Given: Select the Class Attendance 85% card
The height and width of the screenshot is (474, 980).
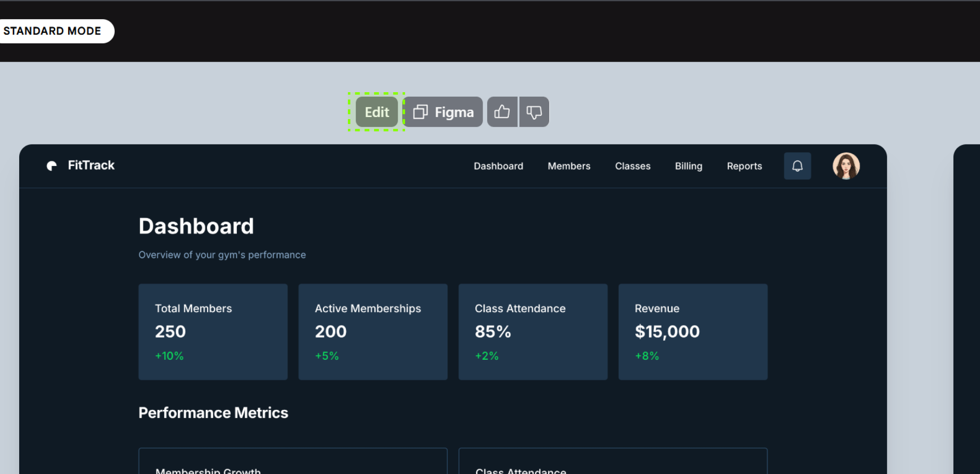Looking at the screenshot, I should (x=533, y=332).
